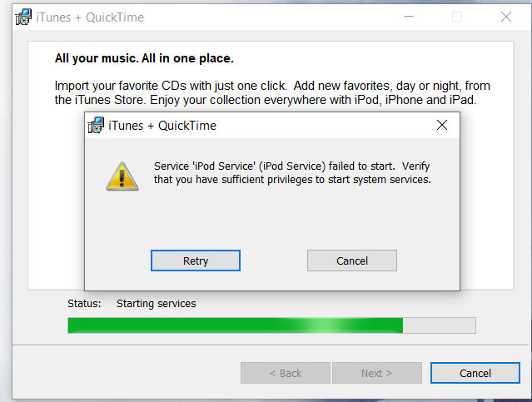Close the iPod Service error dialog
Screen dimensions: 532x402
coord(442,125)
